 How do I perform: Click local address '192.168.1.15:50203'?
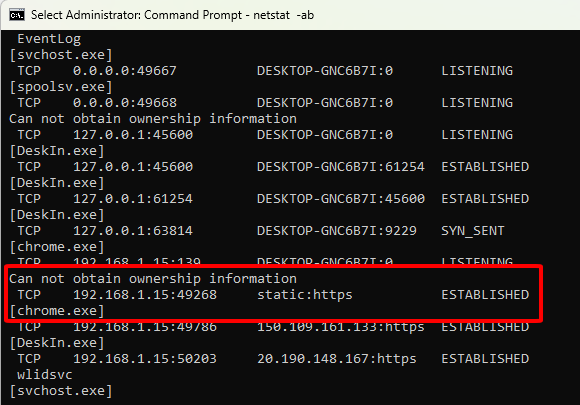(x=145, y=359)
